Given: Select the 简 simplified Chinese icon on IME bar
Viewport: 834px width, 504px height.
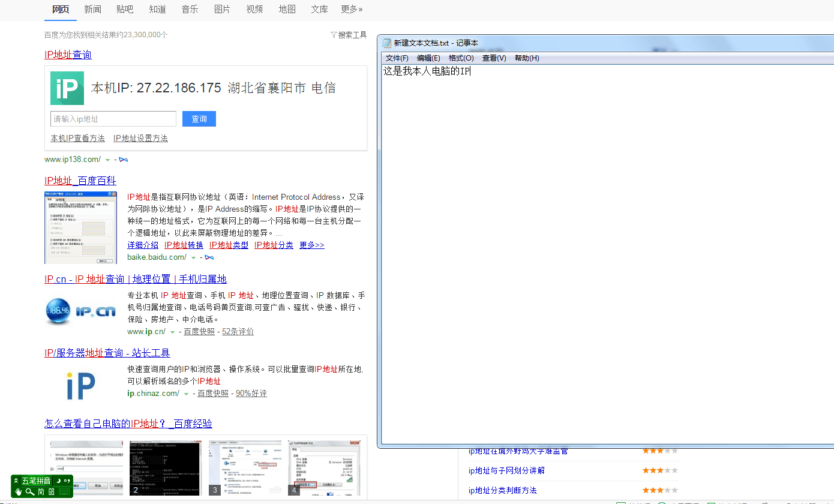Looking at the screenshot, I should point(41,492).
